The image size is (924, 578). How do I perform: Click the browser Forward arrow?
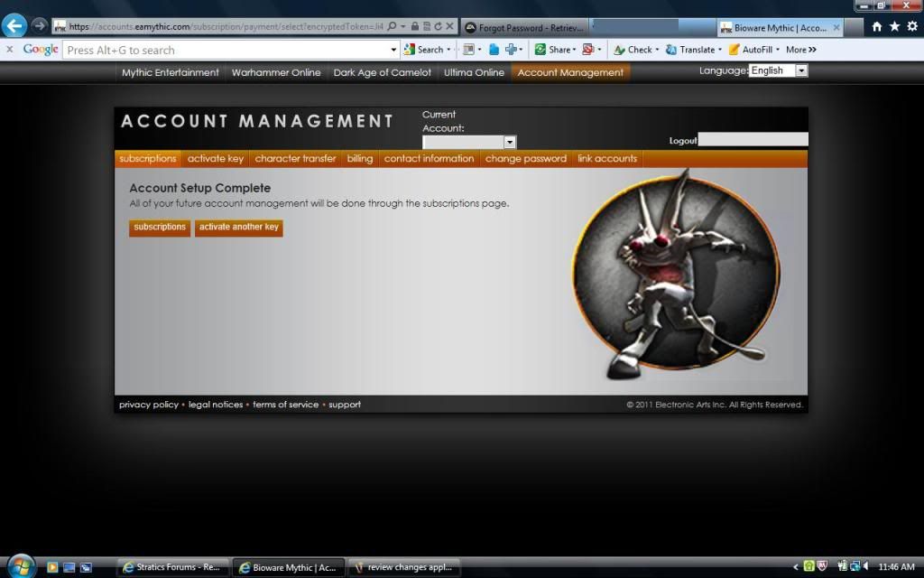(39, 26)
